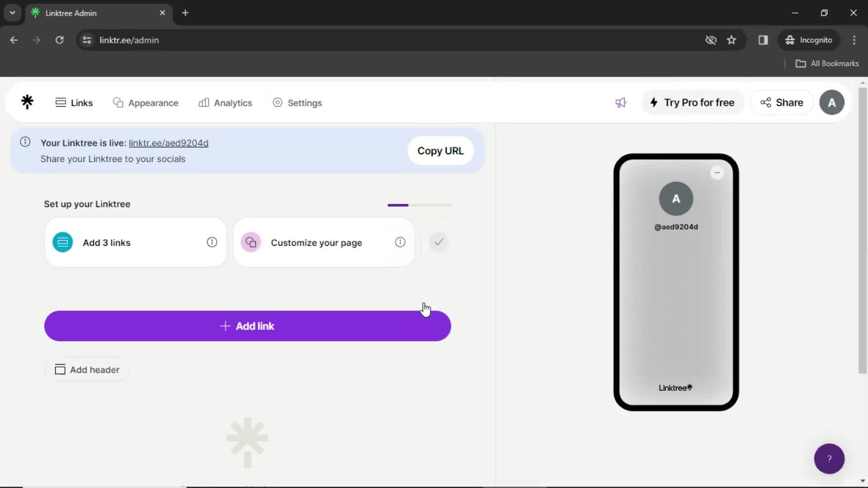Open the Appearance panel icon
868x488 pixels.
(x=118, y=103)
